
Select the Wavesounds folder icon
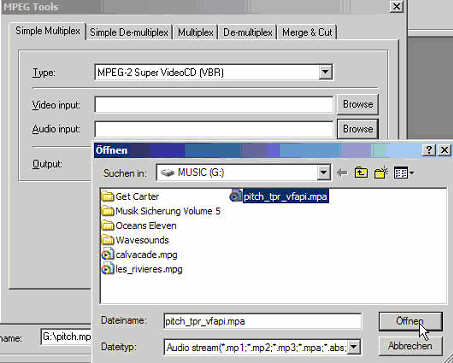[x=108, y=240]
